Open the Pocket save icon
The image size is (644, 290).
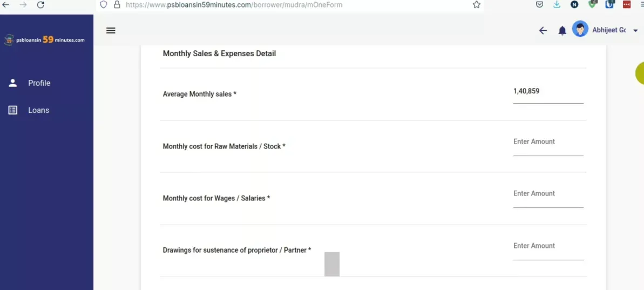click(x=539, y=5)
